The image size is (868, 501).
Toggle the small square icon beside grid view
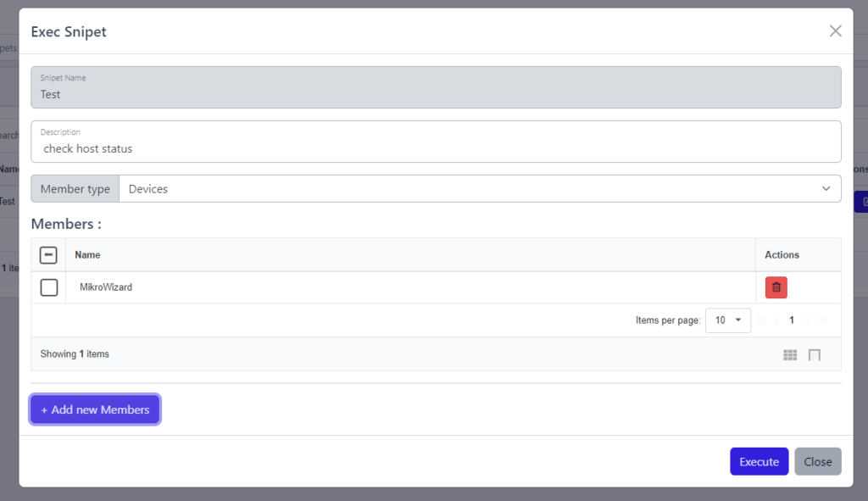click(815, 354)
